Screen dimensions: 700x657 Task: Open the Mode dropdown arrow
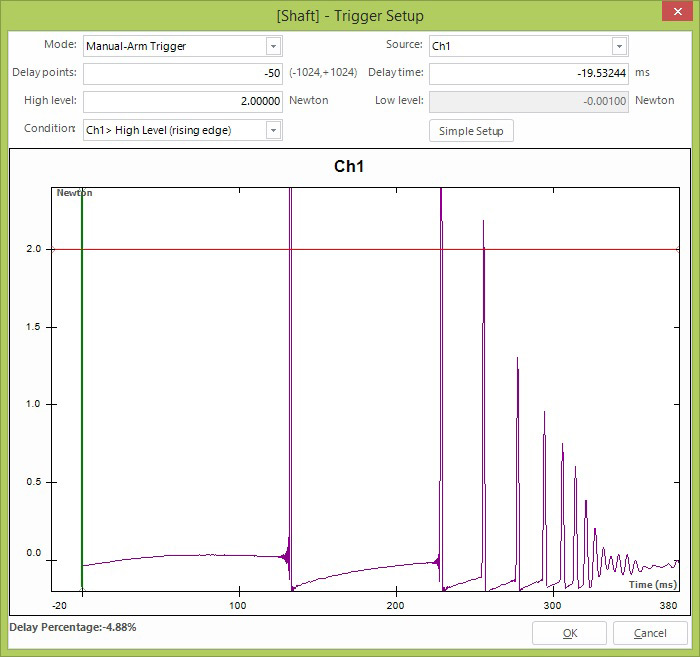[273, 46]
